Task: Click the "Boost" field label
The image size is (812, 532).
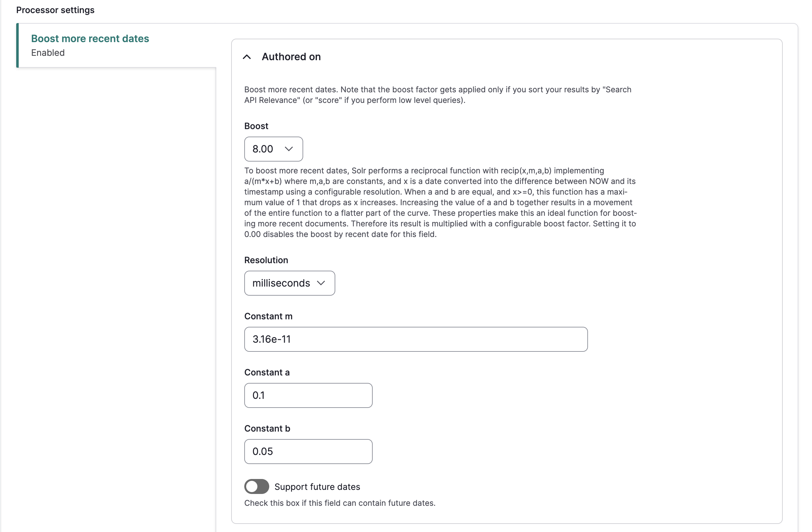Action: (x=256, y=126)
